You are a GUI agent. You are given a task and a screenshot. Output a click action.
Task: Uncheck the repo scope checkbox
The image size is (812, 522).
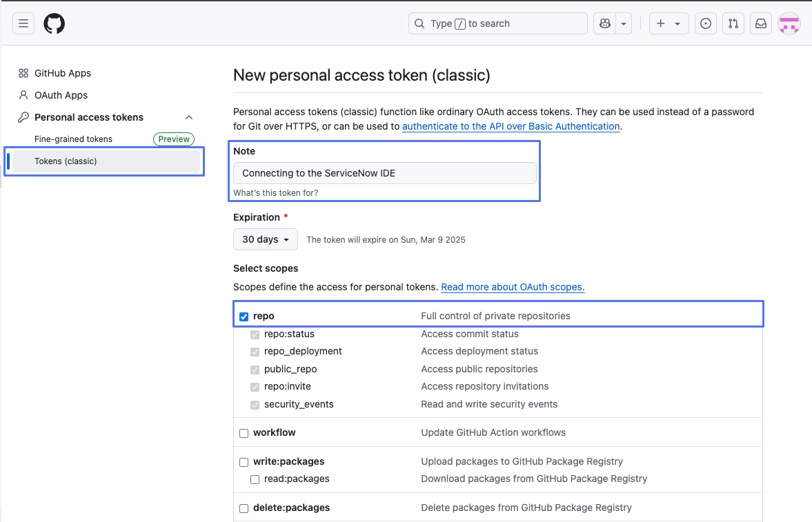click(x=244, y=317)
